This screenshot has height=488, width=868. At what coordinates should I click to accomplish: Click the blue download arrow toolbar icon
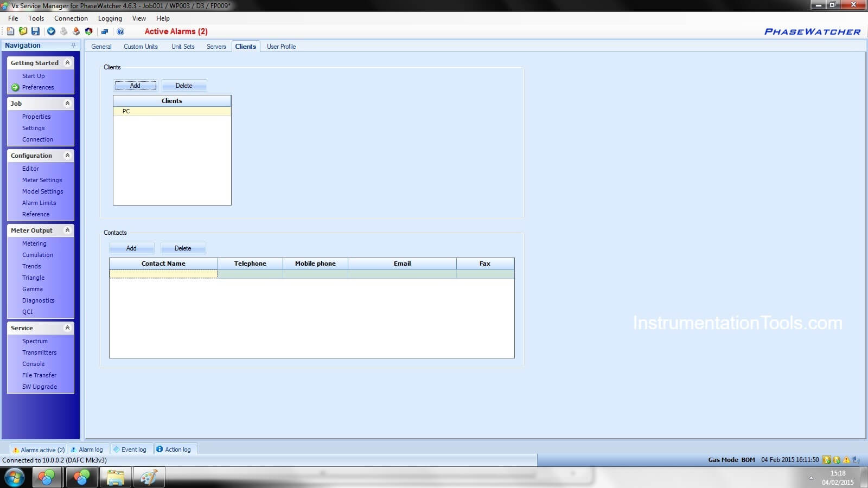(x=51, y=31)
